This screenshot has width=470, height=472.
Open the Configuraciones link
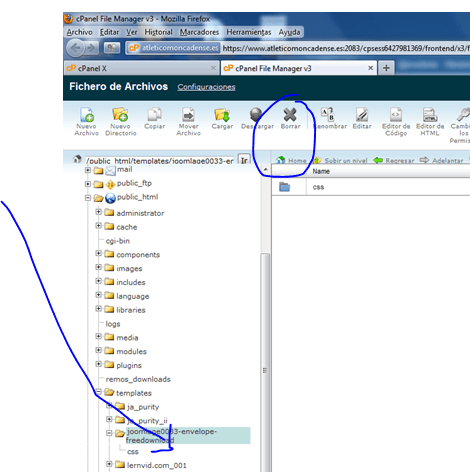coord(206,87)
